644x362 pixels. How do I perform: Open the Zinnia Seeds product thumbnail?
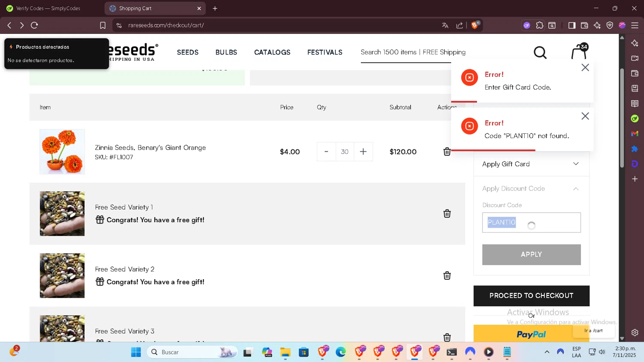(x=62, y=151)
